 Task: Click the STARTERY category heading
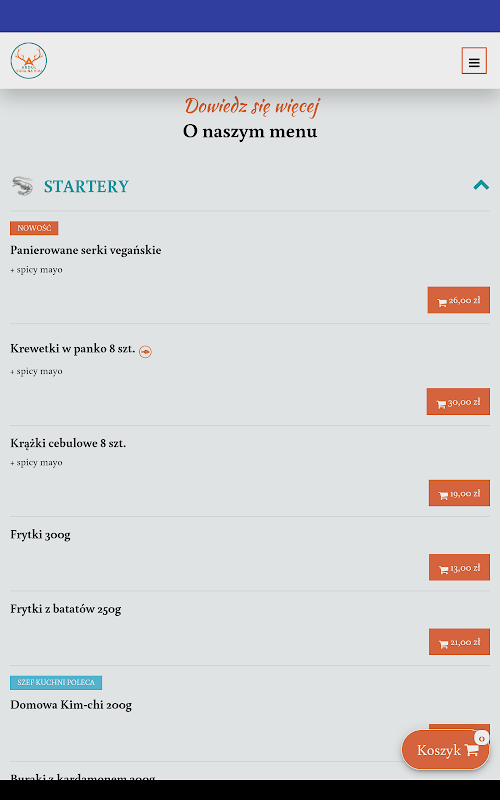(86, 186)
